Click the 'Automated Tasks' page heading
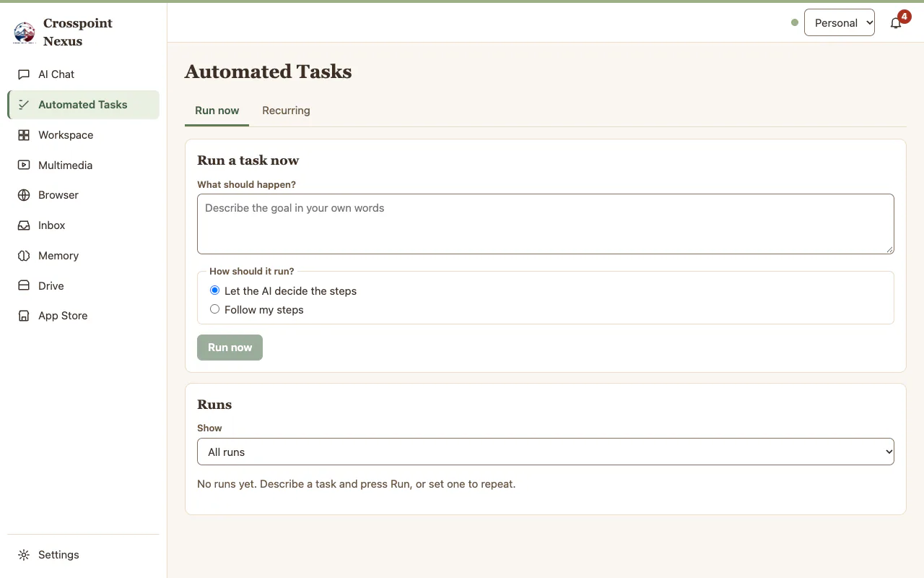 coord(269,72)
